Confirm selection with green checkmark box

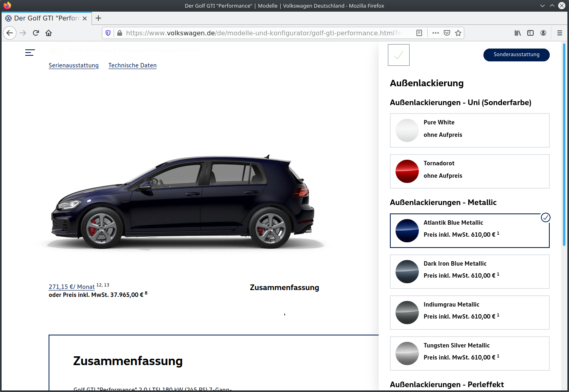[x=399, y=55]
